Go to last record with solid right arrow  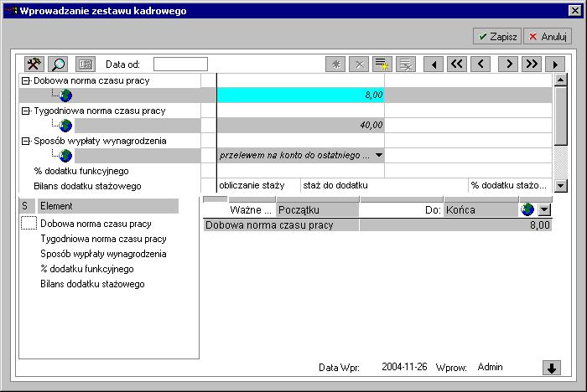click(555, 64)
